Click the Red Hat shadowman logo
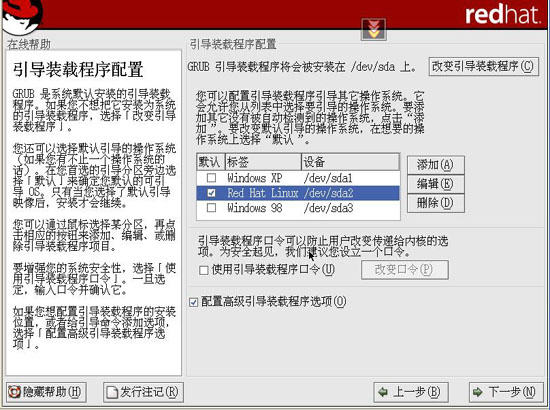 (x=23, y=16)
